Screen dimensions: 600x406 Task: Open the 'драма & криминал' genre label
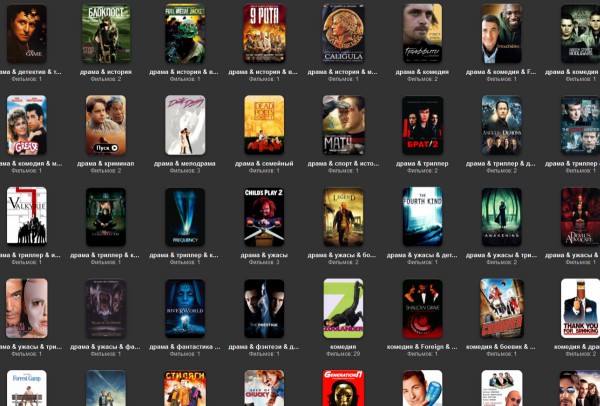106,163
